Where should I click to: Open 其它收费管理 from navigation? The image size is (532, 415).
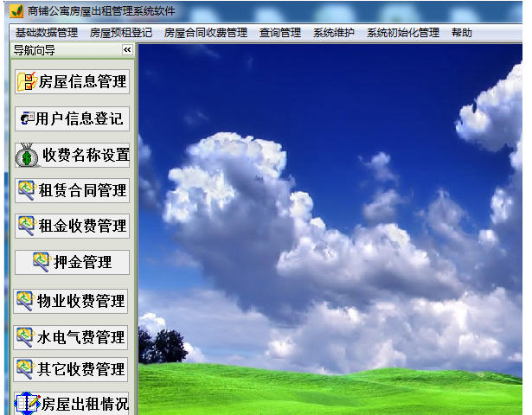[x=71, y=369]
